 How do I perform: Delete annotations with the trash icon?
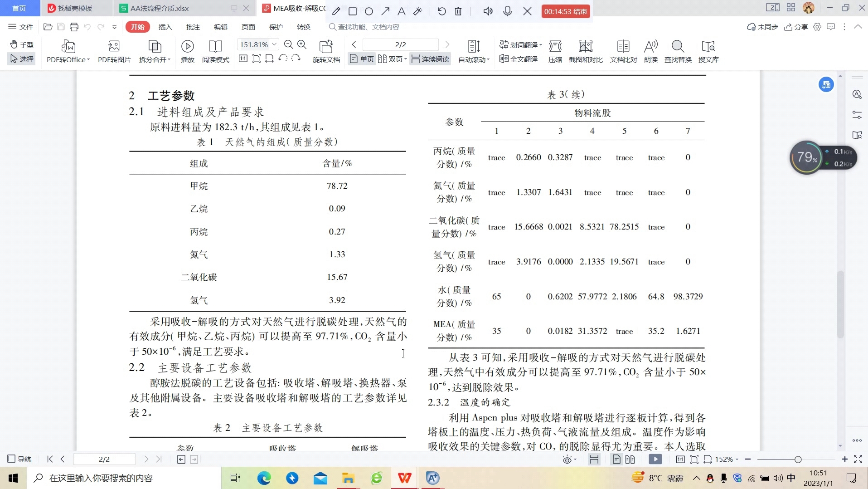pyautogui.click(x=458, y=11)
